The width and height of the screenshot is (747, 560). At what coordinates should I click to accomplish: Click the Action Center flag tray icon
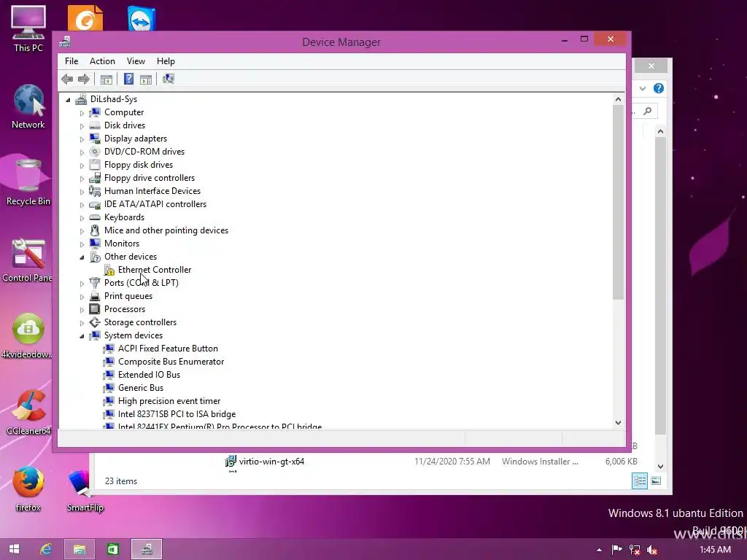(x=617, y=550)
